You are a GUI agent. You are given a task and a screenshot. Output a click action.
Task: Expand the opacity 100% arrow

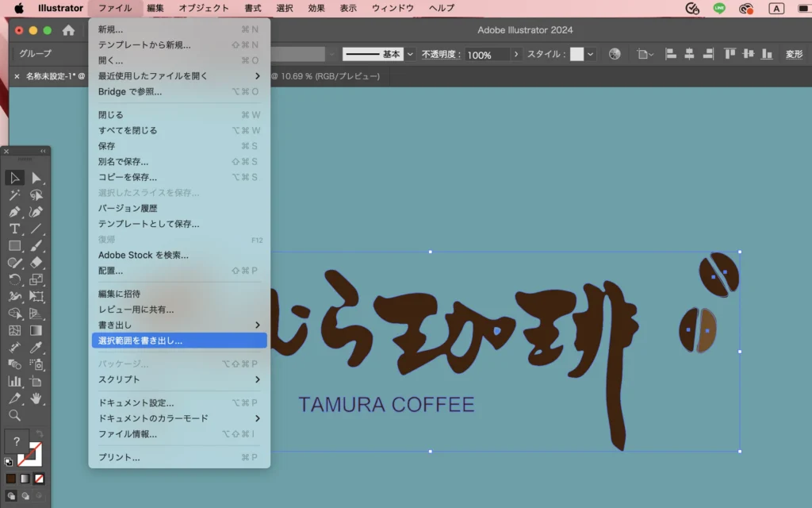click(517, 54)
